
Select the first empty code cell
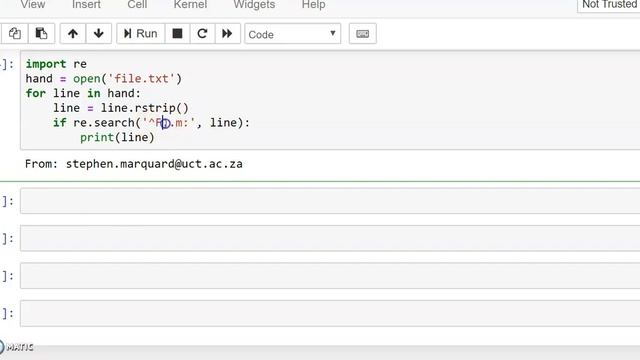click(x=330, y=201)
